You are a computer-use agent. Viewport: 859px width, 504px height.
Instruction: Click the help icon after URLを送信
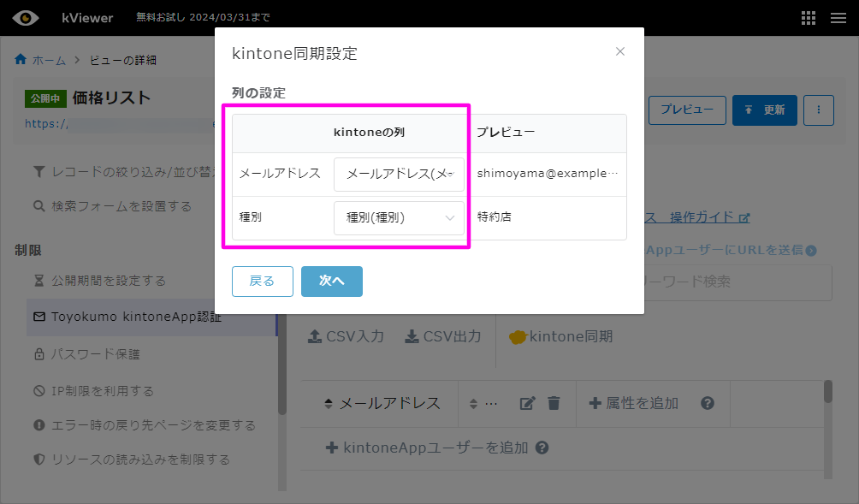tap(811, 251)
